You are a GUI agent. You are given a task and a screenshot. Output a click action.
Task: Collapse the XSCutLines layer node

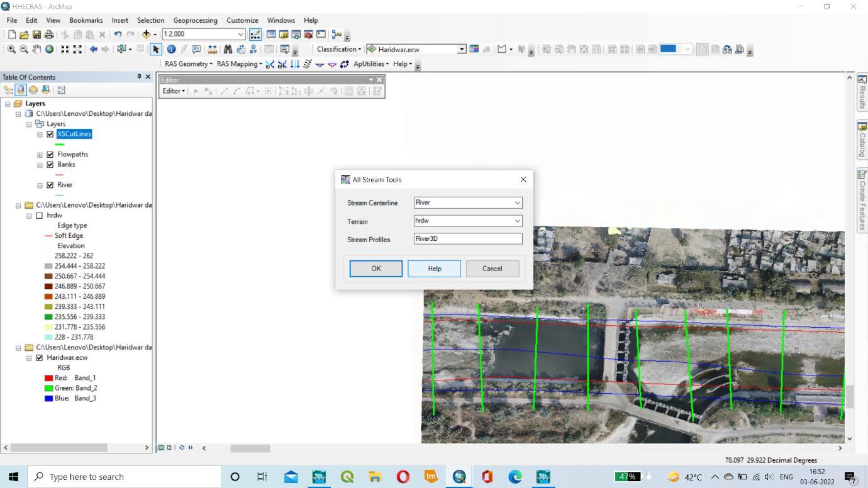click(40, 135)
